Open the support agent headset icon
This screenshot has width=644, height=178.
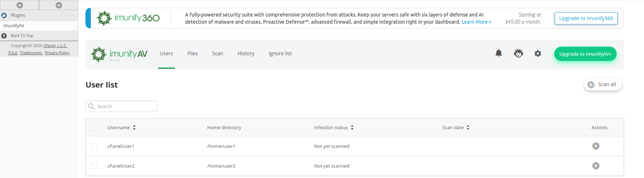[x=518, y=53]
